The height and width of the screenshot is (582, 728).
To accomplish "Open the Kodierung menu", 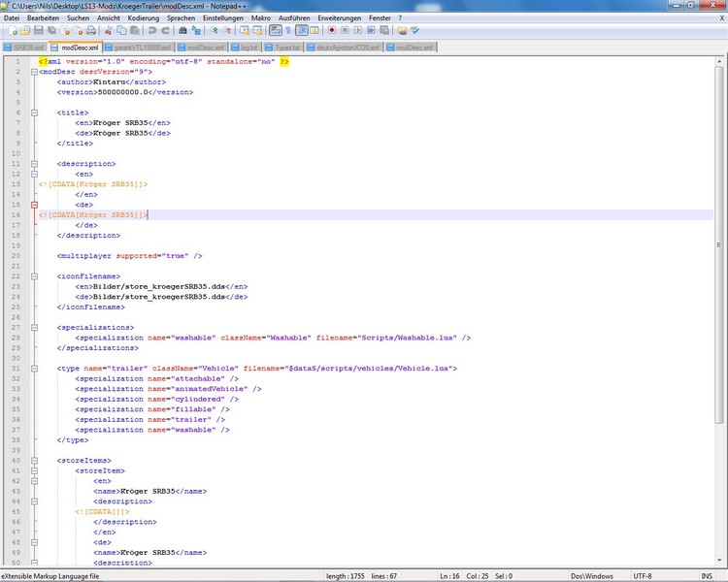I will click(x=144, y=18).
